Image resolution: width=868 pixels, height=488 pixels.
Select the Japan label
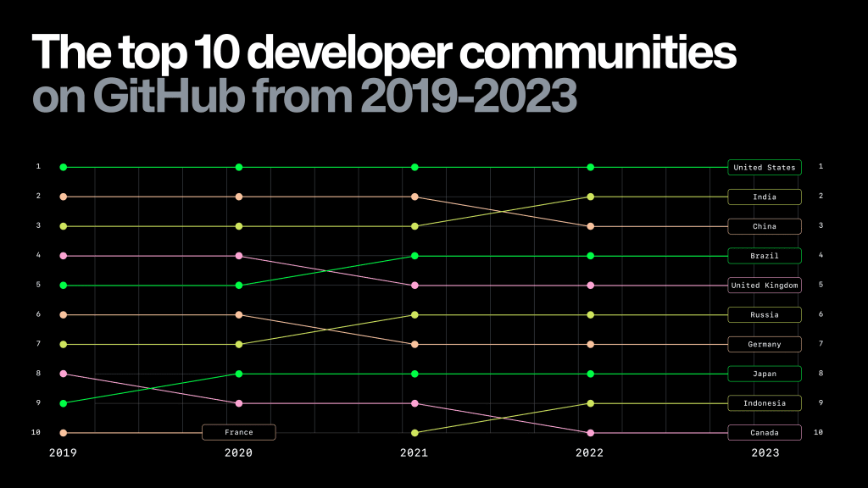(x=764, y=374)
